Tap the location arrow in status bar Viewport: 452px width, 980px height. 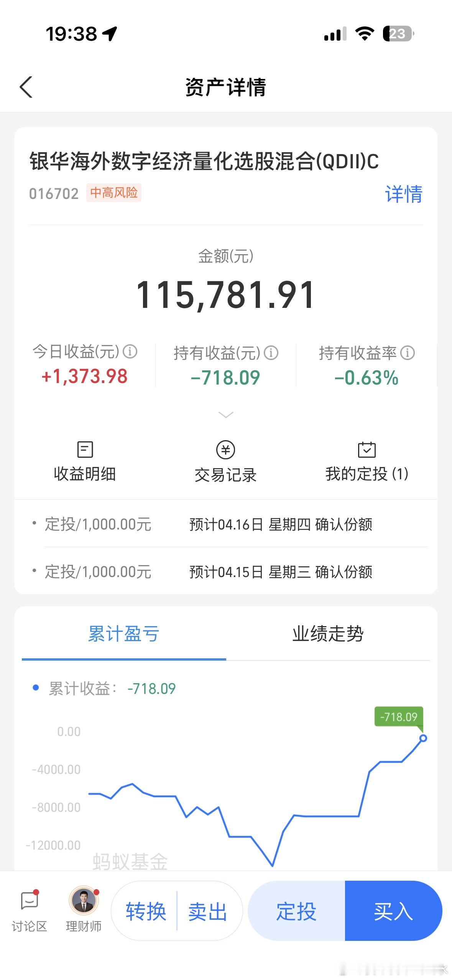click(110, 34)
